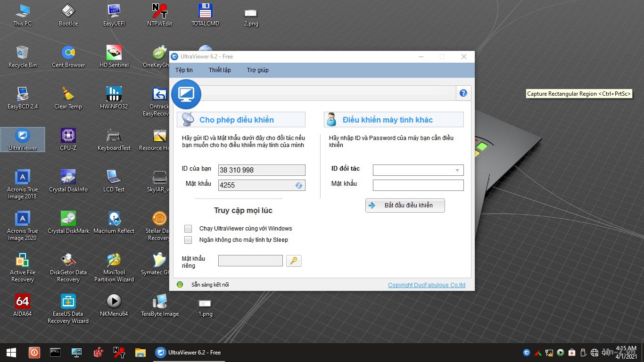Open NKMenu64 desktop shortcut

click(x=114, y=305)
